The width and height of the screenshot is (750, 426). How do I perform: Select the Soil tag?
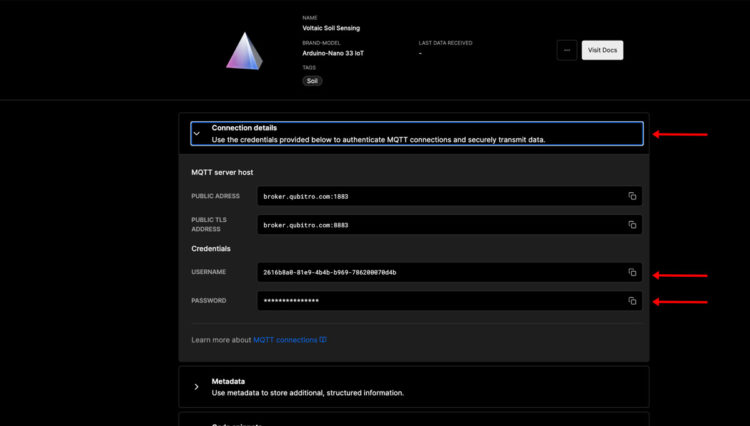tap(313, 80)
